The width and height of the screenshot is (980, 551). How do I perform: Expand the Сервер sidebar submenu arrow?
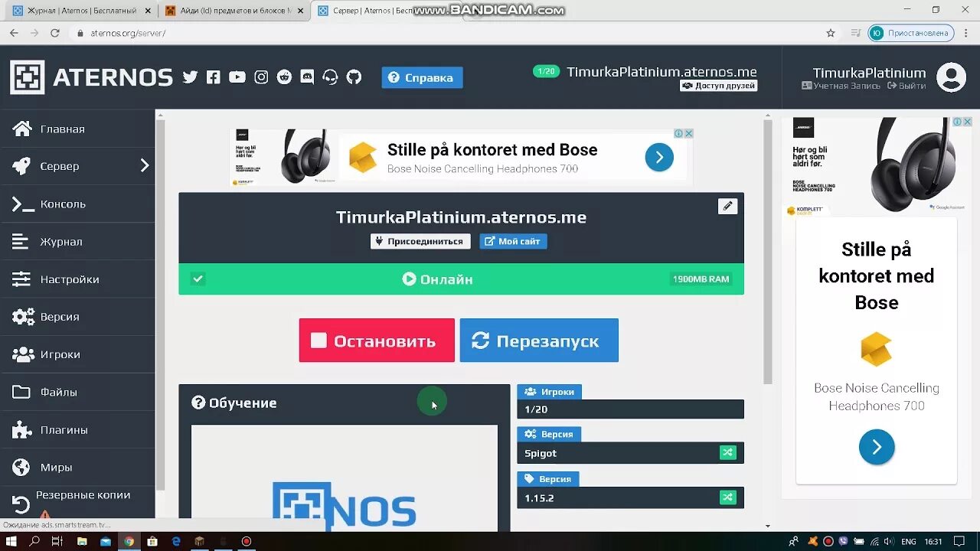pos(144,166)
